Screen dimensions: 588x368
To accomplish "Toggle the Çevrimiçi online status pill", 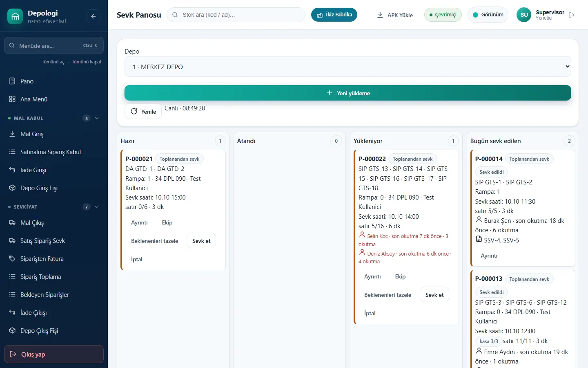I will pyautogui.click(x=443, y=15).
